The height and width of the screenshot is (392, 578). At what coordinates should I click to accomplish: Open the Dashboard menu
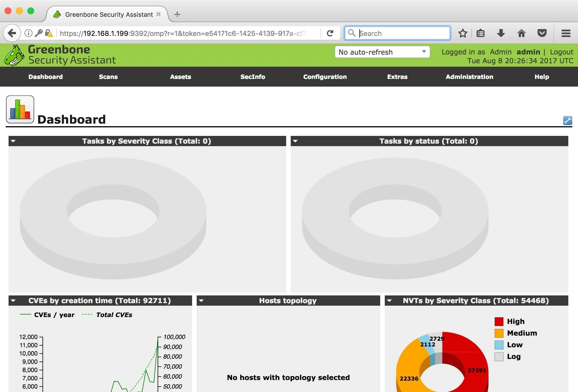(x=46, y=77)
